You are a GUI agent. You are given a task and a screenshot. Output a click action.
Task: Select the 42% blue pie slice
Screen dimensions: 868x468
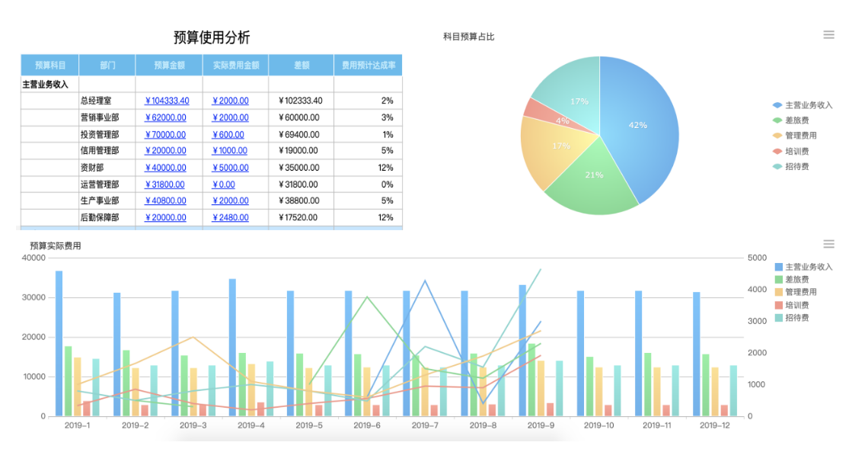640,126
